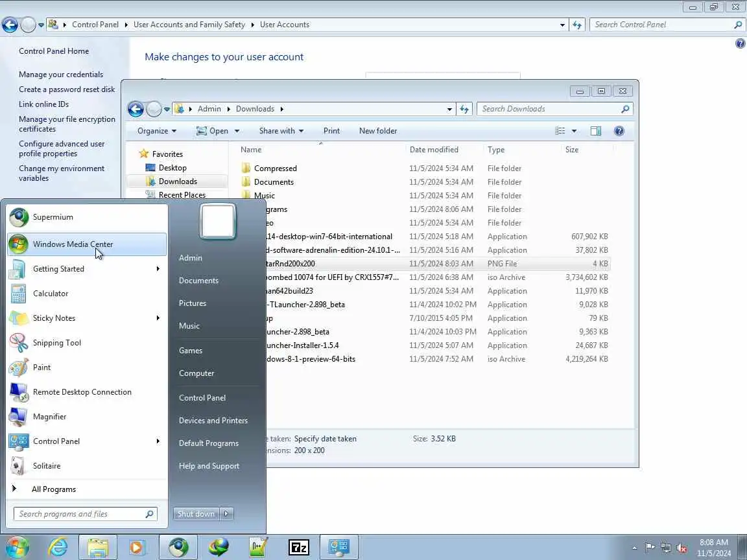Select Recent Places in Favorites

pyautogui.click(x=182, y=194)
